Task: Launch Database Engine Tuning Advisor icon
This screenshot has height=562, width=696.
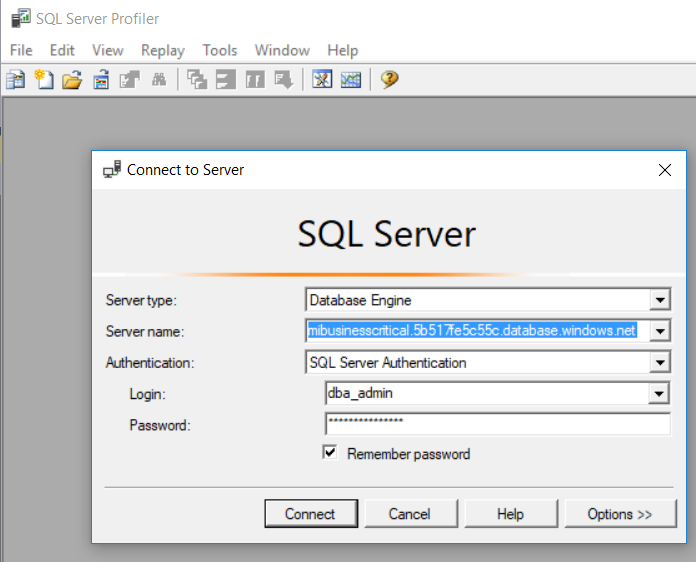Action: (322, 80)
